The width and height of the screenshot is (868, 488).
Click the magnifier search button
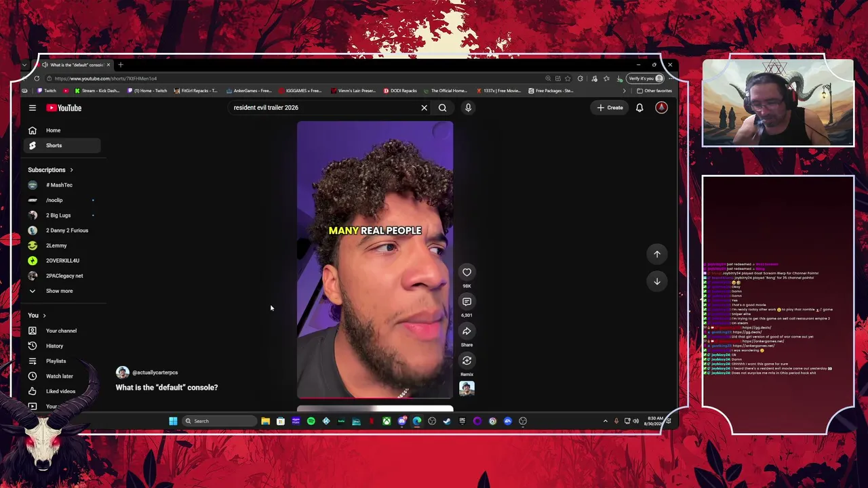[442, 108]
